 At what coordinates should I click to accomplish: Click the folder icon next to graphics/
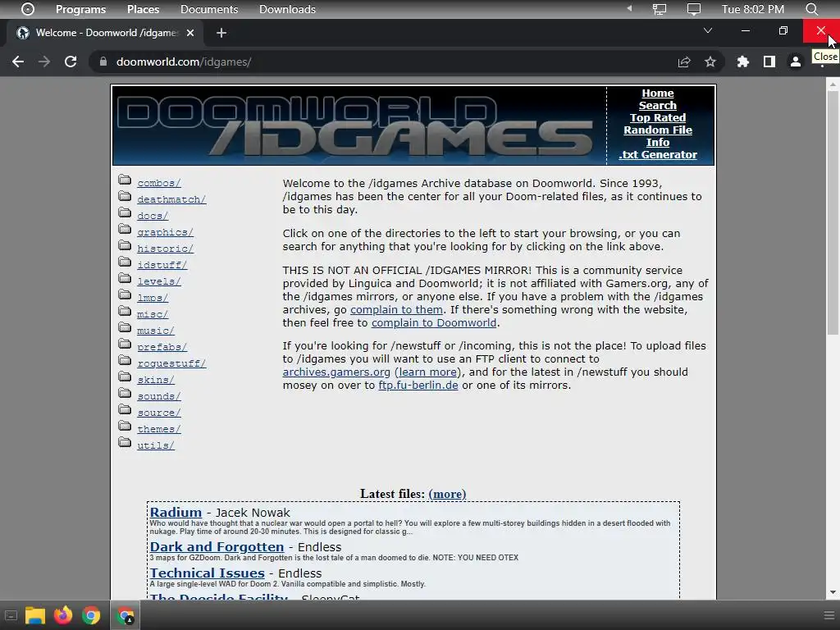pyautogui.click(x=125, y=229)
